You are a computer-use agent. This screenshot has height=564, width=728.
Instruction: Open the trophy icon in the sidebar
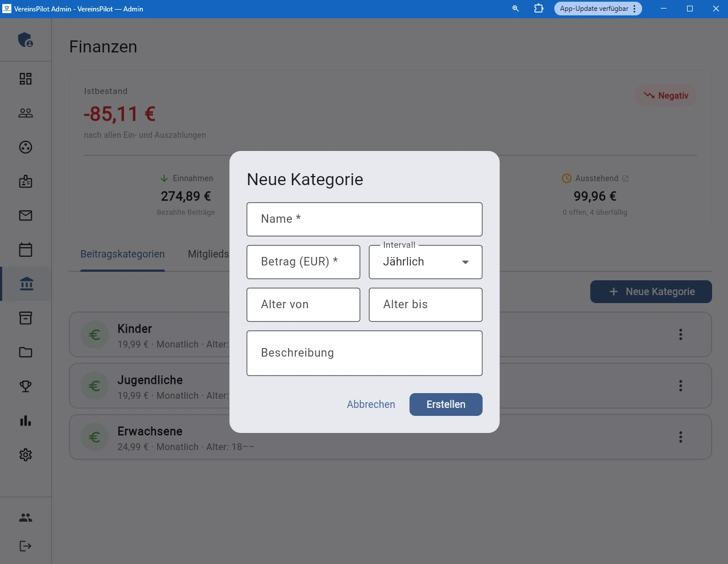pos(25,386)
